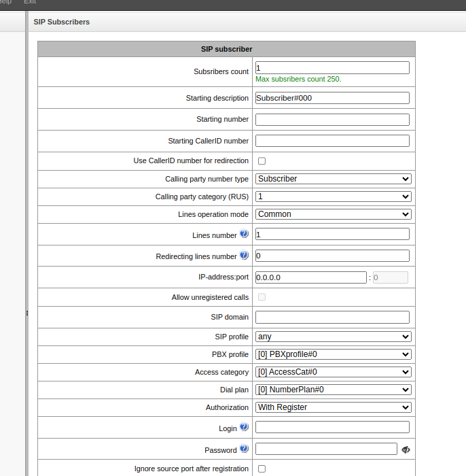Open the SIP profile dropdown
This screenshot has height=476, width=466.
click(333, 337)
